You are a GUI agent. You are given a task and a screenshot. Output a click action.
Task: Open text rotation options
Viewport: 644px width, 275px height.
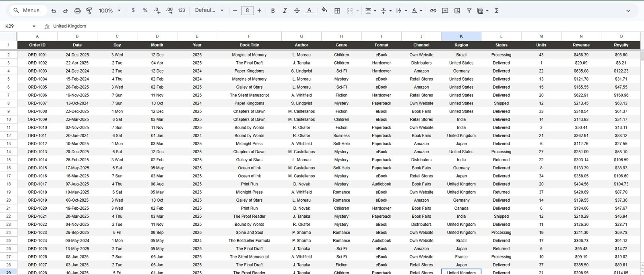[417, 10]
